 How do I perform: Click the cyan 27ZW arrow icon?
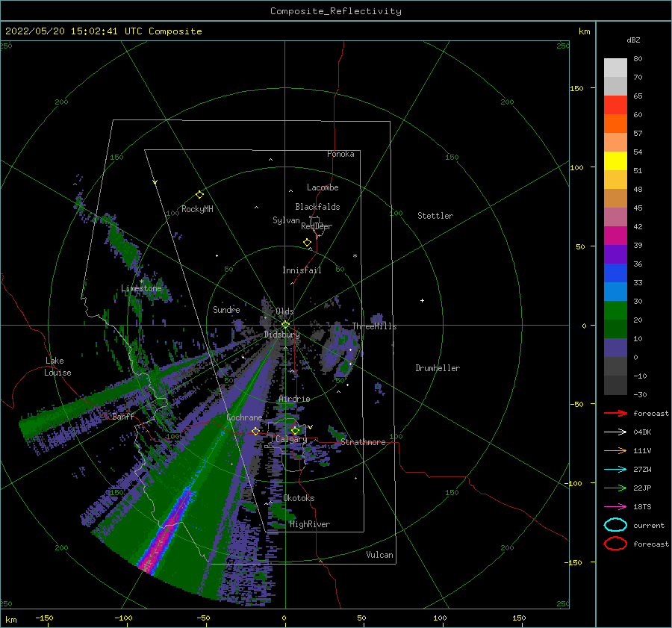pyautogui.click(x=615, y=470)
